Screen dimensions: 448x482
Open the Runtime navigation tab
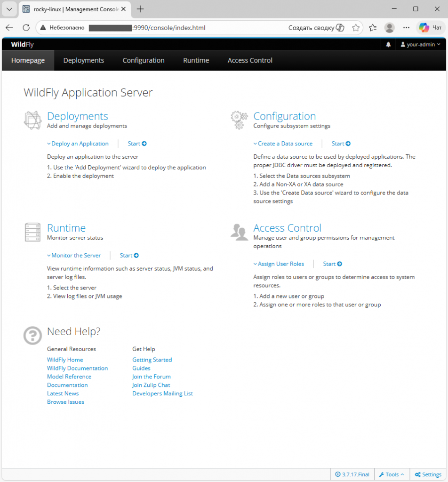tap(196, 60)
